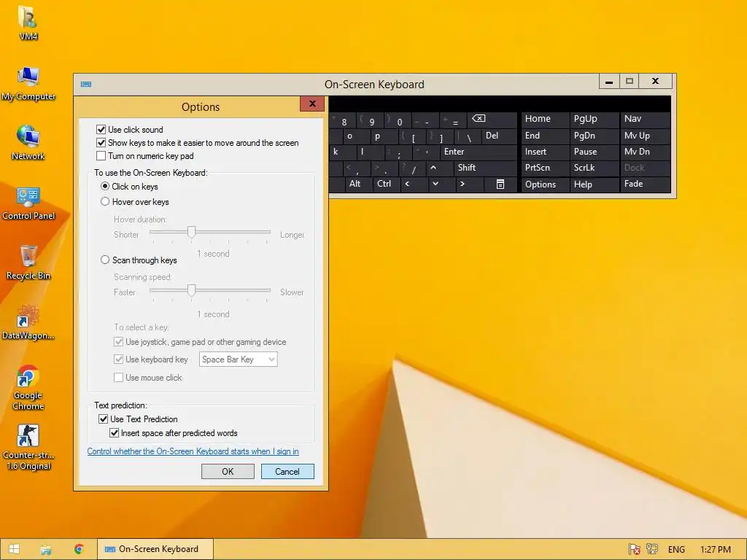The image size is (747, 560).
Task: Tap the Del key
Action: [x=499, y=136]
